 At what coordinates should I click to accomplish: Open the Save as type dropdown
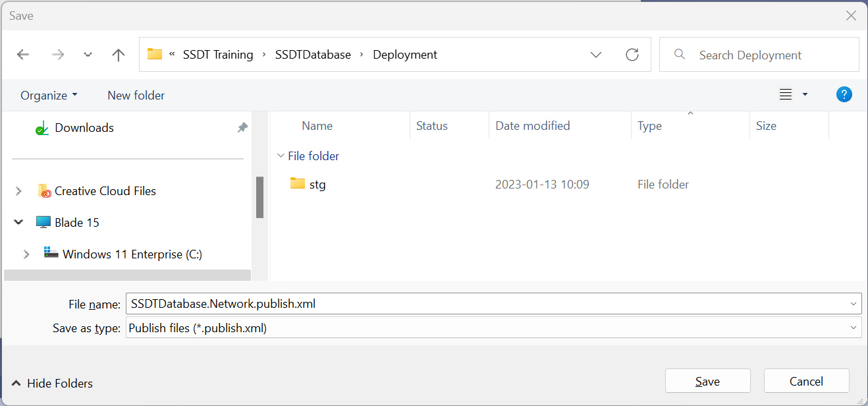coord(493,328)
